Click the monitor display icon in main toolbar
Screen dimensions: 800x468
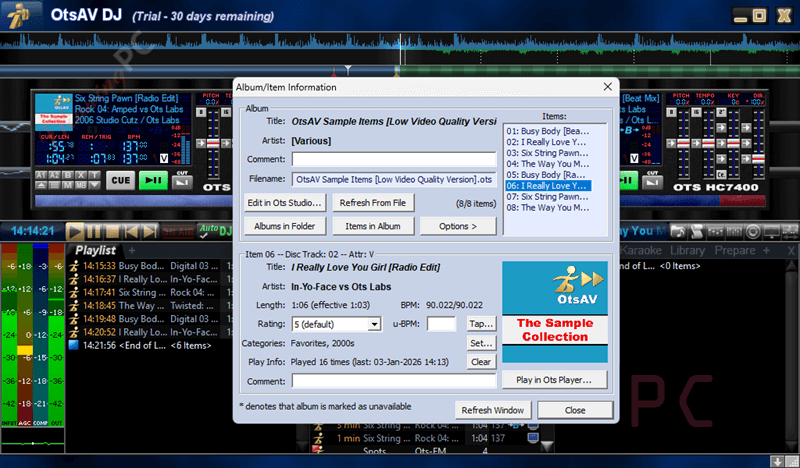771,231
